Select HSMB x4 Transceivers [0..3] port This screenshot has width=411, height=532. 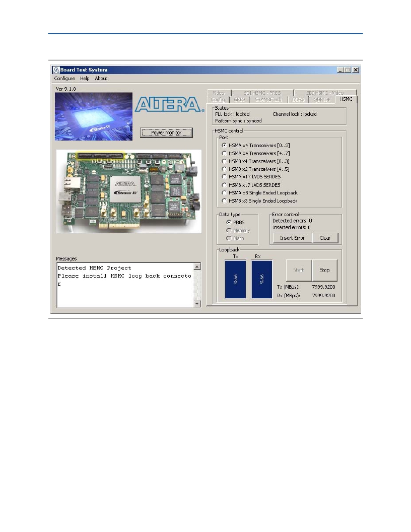(256, 161)
